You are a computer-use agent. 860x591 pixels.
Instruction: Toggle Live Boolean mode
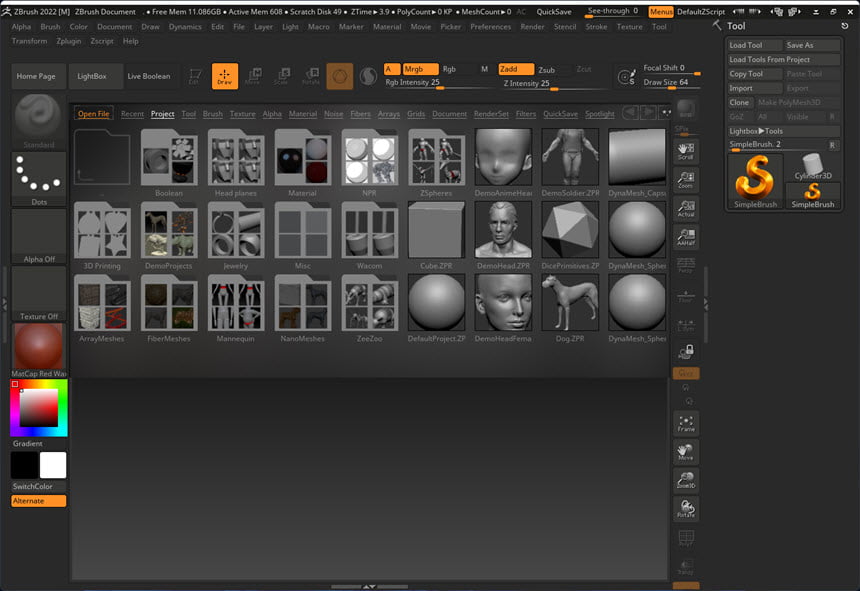149,76
